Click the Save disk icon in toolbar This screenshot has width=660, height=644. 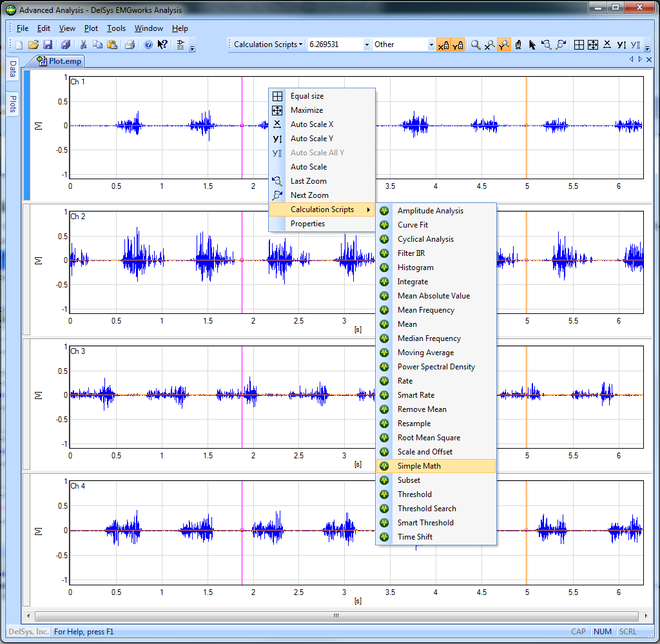coord(48,44)
